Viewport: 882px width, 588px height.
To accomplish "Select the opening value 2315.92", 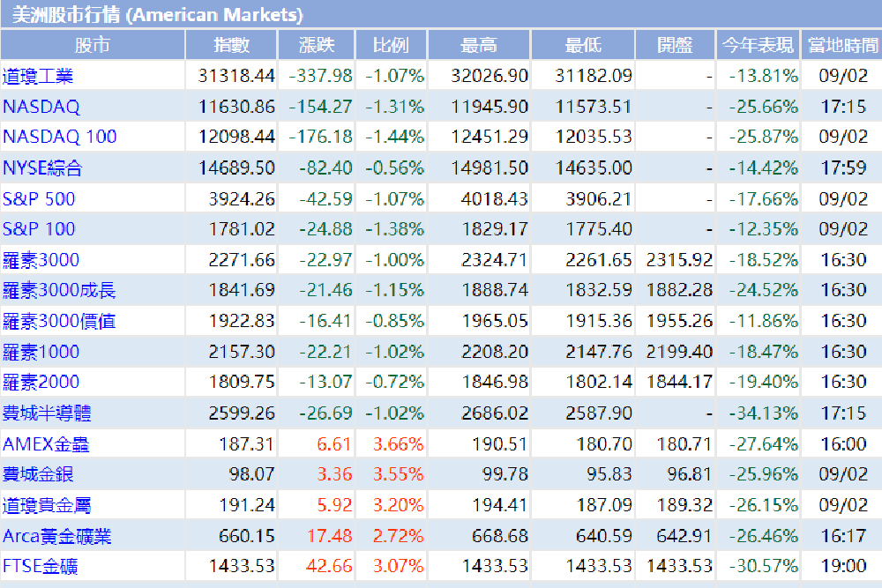I will 679,260.
